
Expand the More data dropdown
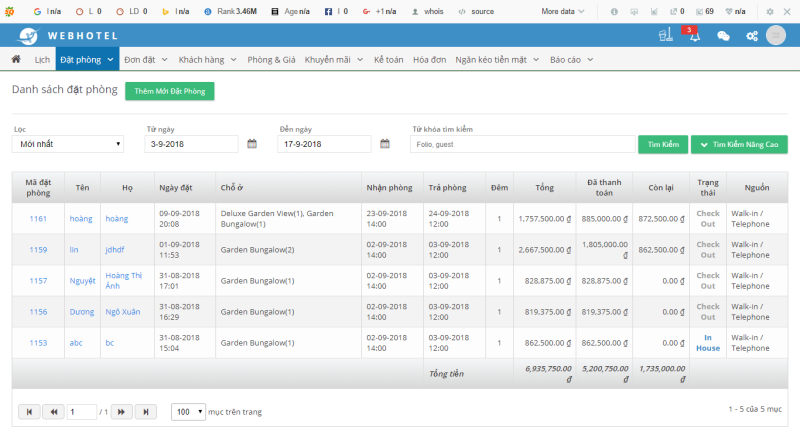(x=563, y=11)
